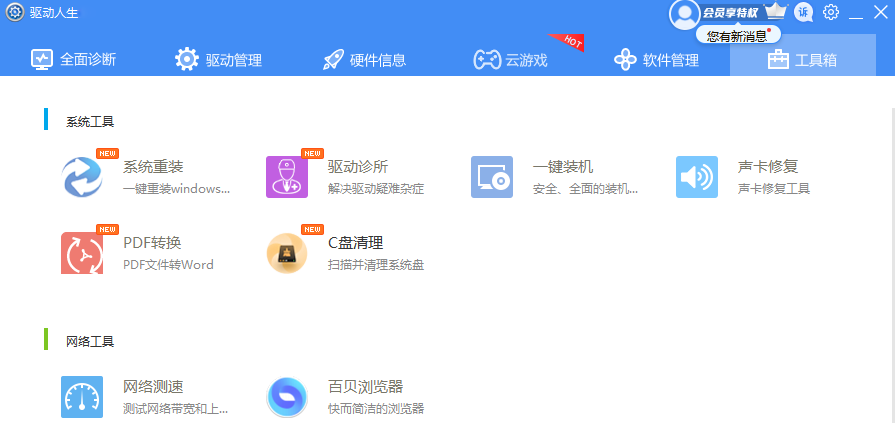
Task: Switch to the 驱动管理 tab
Action: pyautogui.click(x=219, y=59)
